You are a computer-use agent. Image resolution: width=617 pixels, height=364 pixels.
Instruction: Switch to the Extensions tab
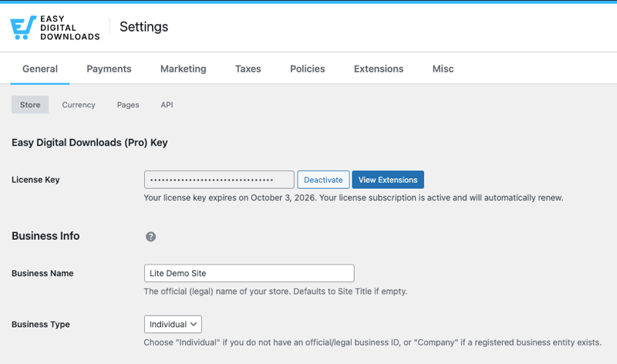[x=379, y=69]
